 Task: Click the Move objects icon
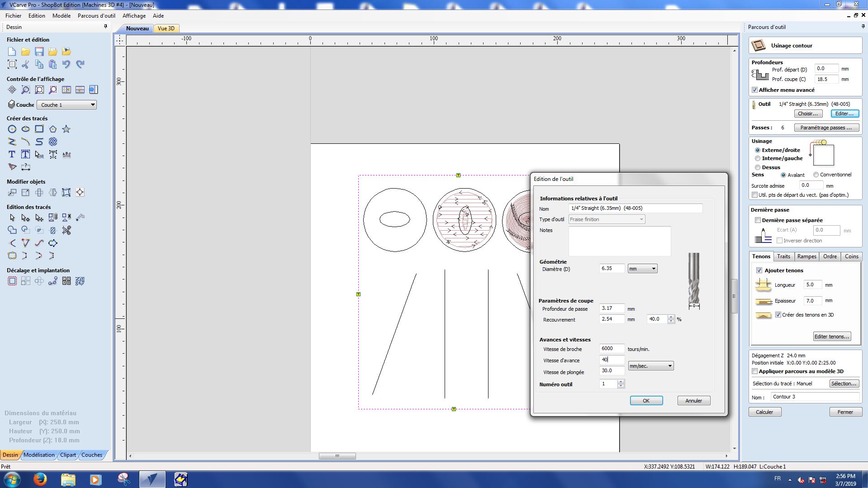coord(12,193)
